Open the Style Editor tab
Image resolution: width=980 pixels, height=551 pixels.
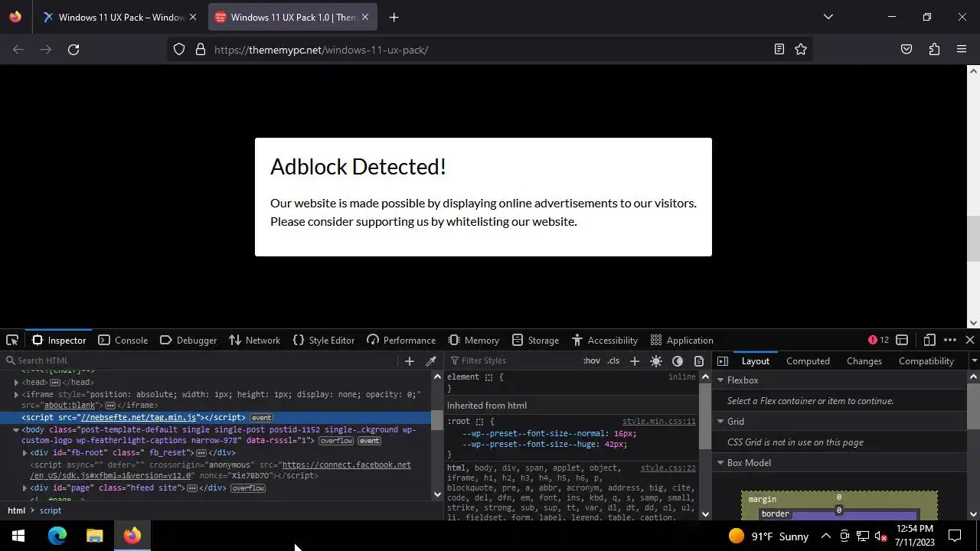tap(324, 340)
